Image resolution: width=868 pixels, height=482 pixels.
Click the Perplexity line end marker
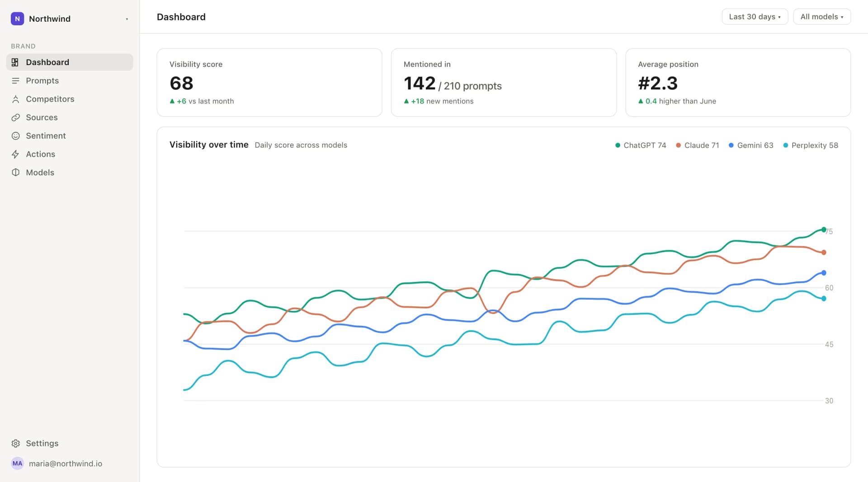[824, 299]
